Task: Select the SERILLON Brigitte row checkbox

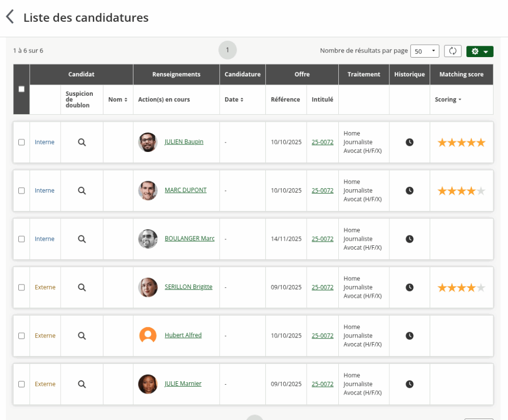Action: coord(21,287)
